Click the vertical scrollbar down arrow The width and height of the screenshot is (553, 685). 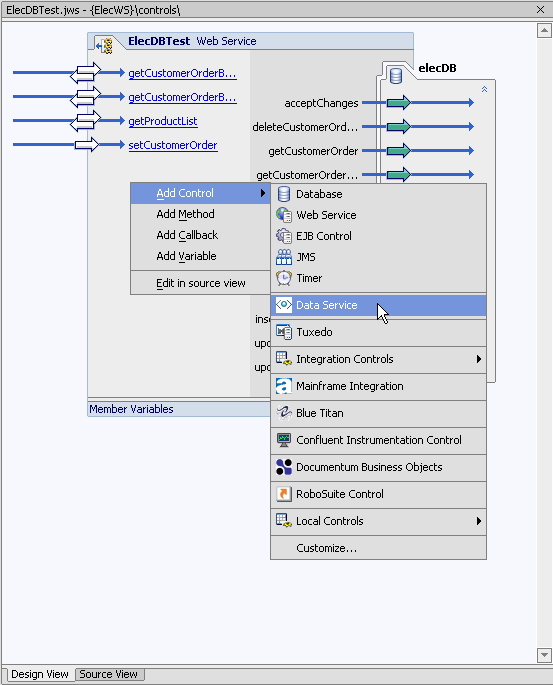(x=544, y=655)
